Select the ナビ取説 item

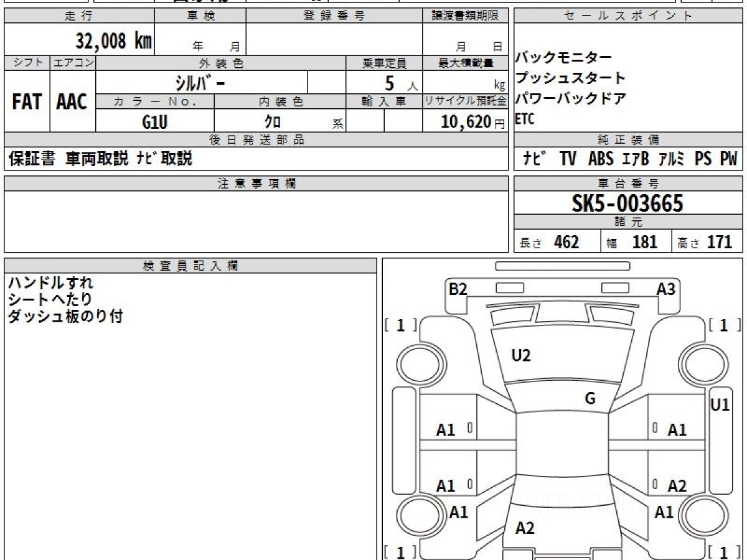[x=164, y=159]
